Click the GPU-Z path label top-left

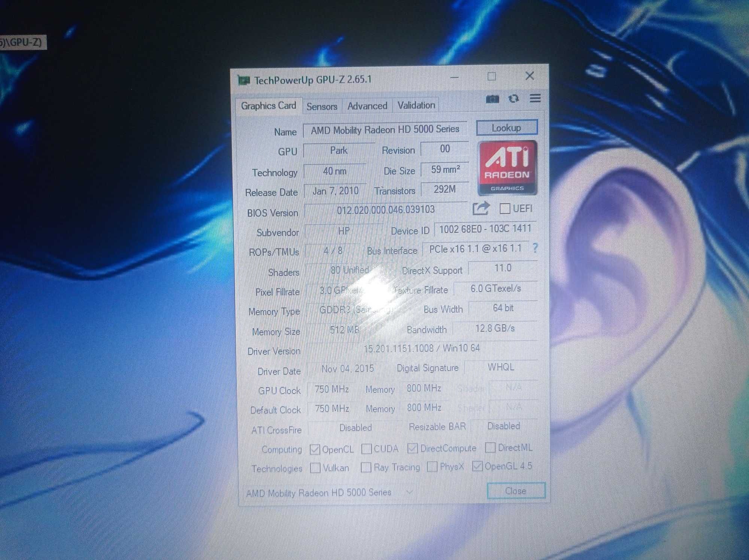22,42
